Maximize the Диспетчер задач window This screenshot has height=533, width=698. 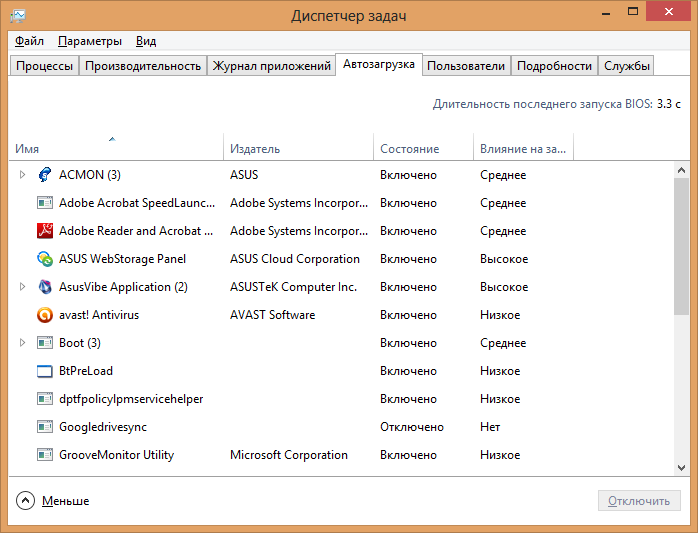coord(633,12)
